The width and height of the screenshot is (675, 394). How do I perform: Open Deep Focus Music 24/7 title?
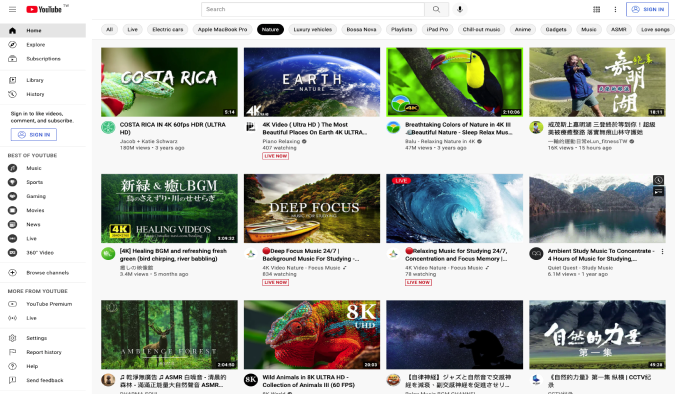pos(311,255)
